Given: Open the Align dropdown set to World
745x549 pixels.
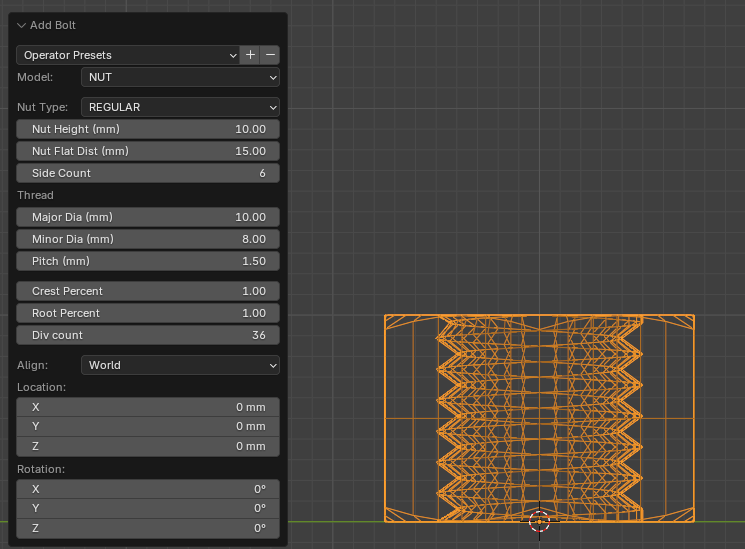Looking at the screenshot, I should pos(180,365).
